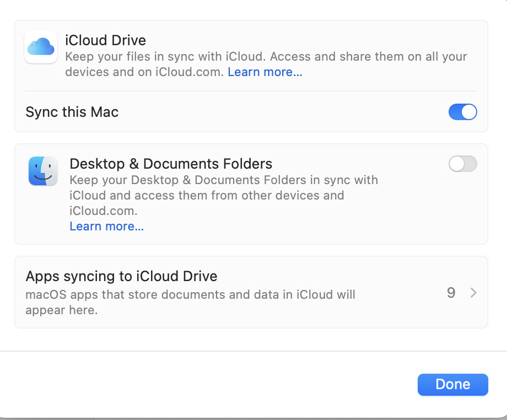Open Learn more link under Desktop & Documents
The width and height of the screenshot is (507, 420).
[107, 226]
